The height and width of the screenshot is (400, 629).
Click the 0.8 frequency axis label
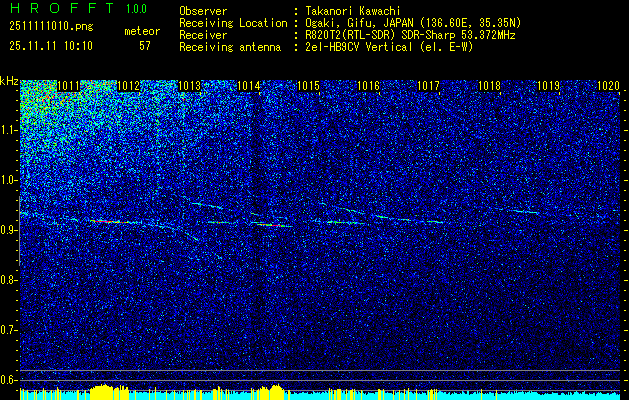click(9, 280)
